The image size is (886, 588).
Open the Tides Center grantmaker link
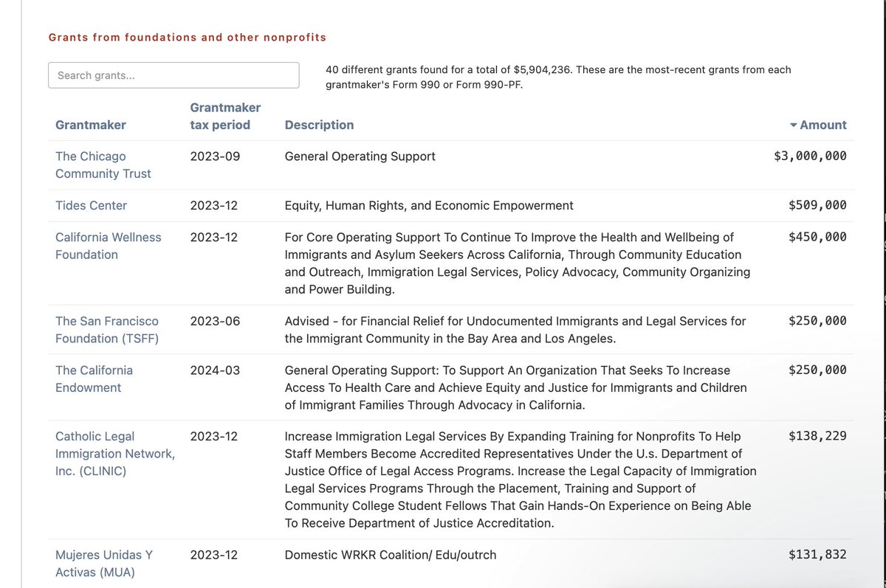pos(91,205)
